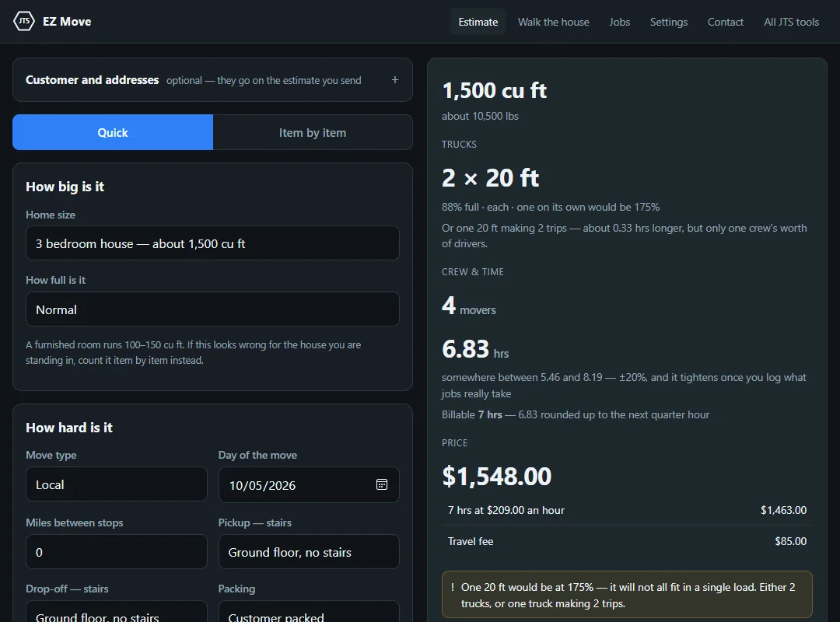
Task: Click the '4 movers' crew value
Action: click(469, 306)
